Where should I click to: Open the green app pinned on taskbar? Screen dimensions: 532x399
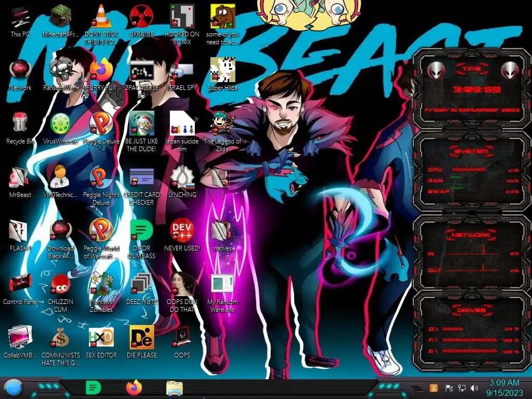pyautogui.click(x=94, y=388)
